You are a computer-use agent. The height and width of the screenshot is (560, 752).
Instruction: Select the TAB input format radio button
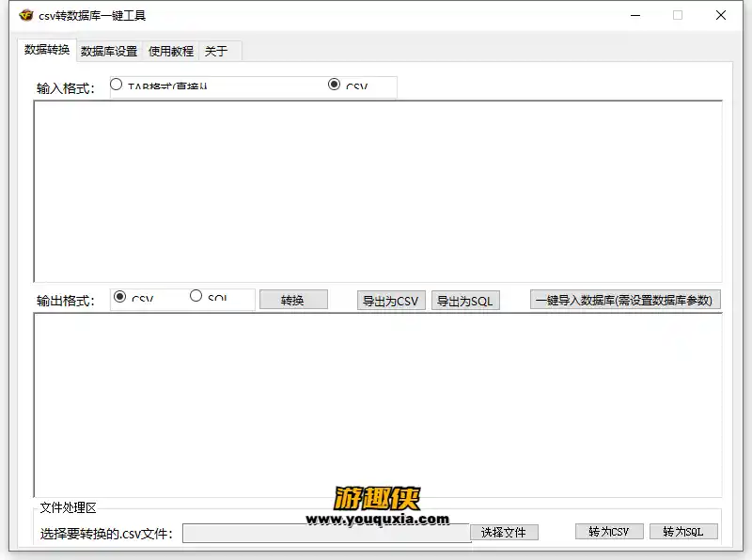(x=116, y=85)
